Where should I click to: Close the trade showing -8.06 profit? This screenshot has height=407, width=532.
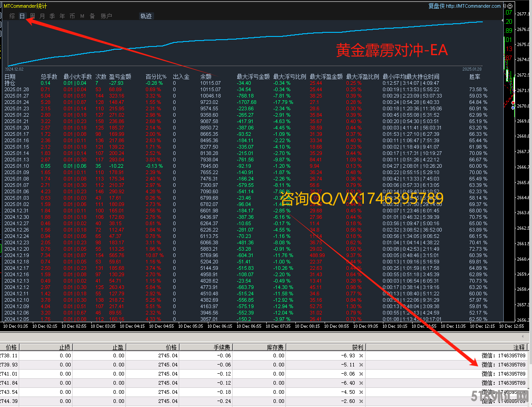pos(361,374)
